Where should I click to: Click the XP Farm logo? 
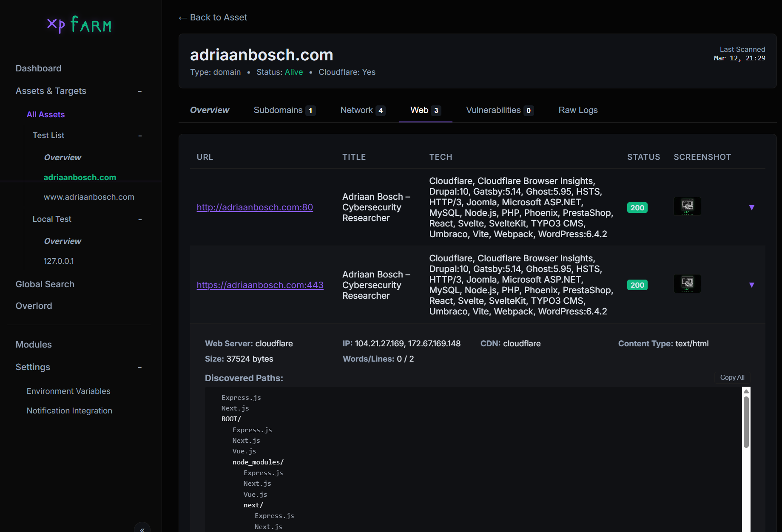[80, 25]
